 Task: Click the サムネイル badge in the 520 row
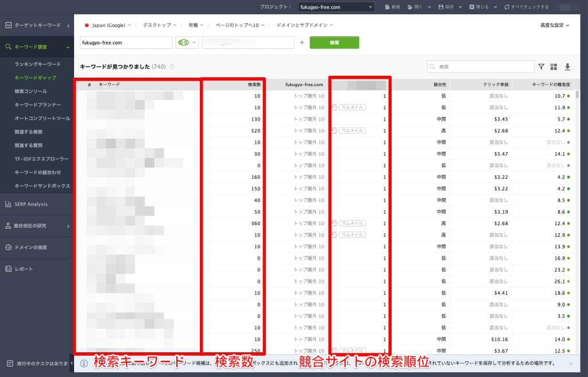(352, 130)
